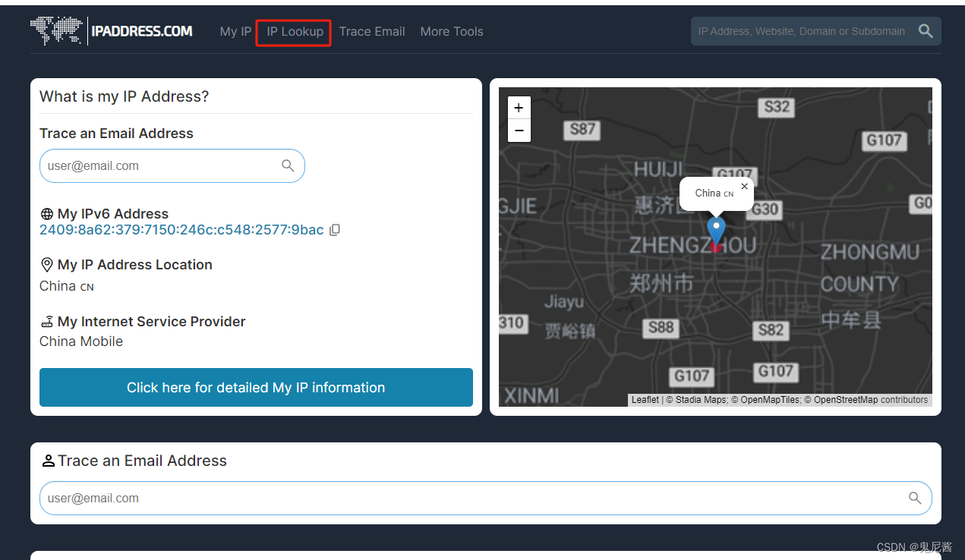
Task: Open the Trace Email menu item
Action: tap(372, 32)
